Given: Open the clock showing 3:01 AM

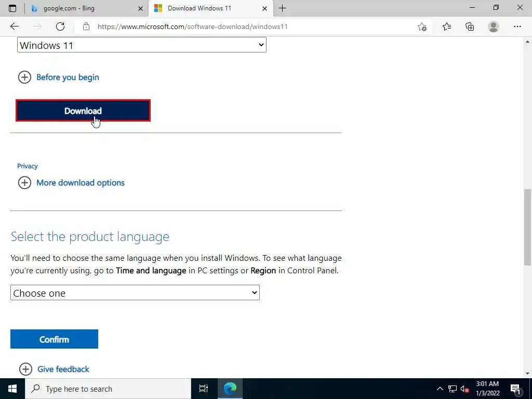Looking at the screenshot, I should pos(487,389).
